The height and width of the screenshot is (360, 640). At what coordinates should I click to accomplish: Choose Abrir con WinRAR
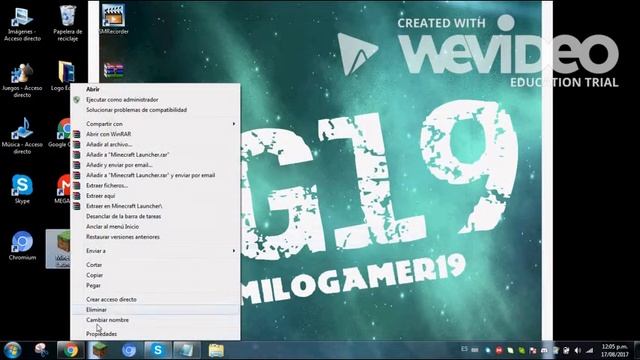tap(156, 134)
